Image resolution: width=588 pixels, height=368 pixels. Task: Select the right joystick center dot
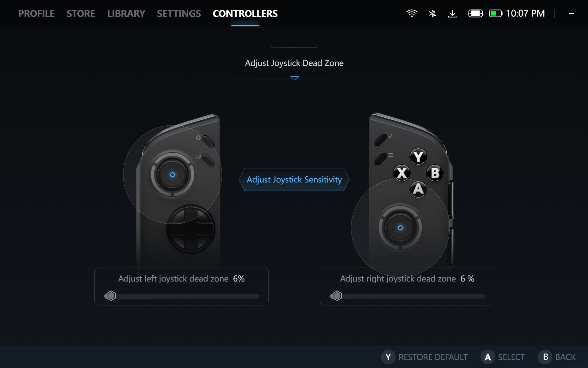[x=400, y=228]
